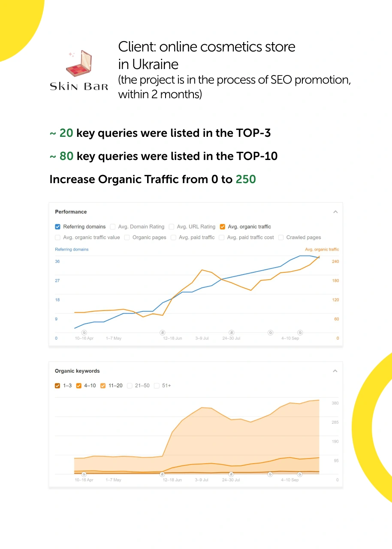Click the 'a' marker near 12–18 Jun in Organic keywords chart

(163, 474)
